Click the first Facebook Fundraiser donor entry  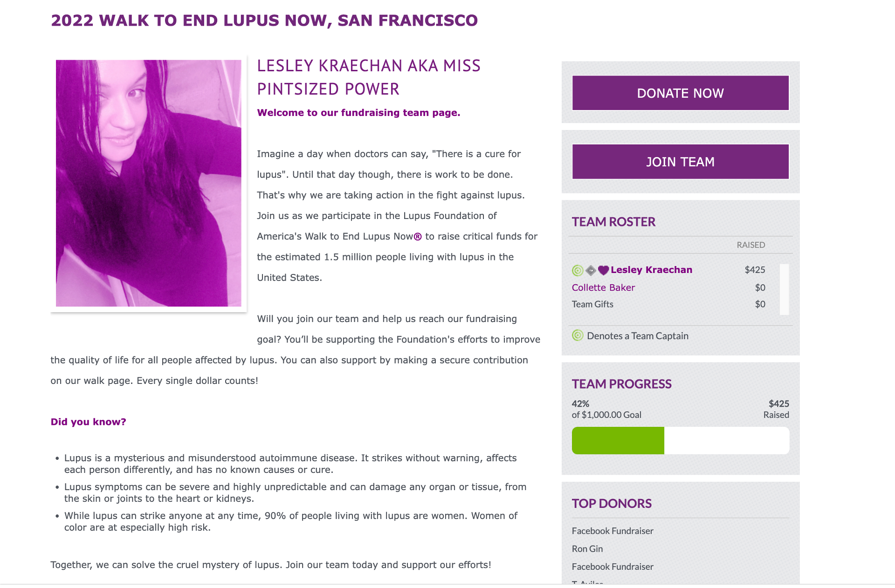[613, 531]
